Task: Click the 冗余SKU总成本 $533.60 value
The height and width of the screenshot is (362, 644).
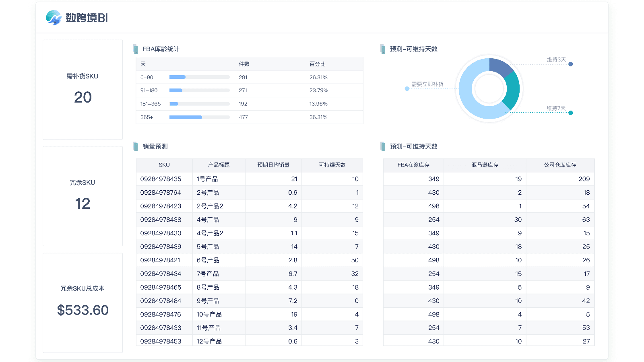Action: [x=83, y=310]
